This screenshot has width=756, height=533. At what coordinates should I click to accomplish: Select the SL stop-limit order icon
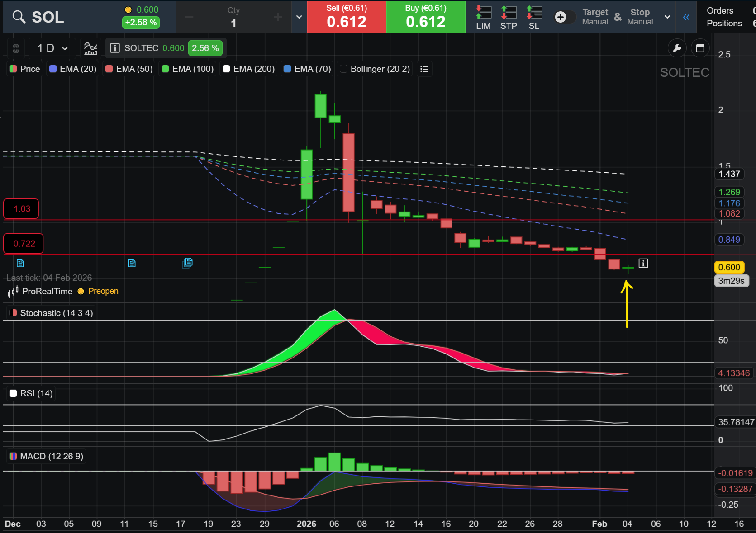pyautogui.click(x=534, y=17)
